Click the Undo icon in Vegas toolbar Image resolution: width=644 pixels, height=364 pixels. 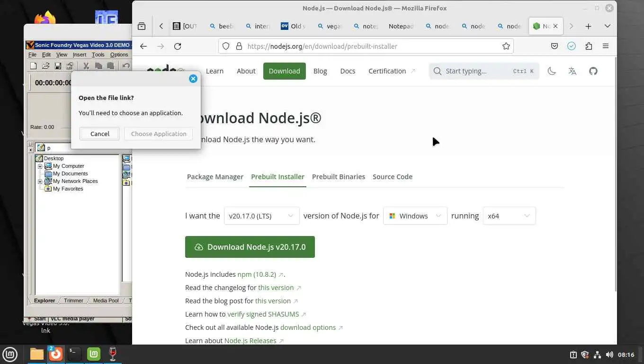[126, 66]
